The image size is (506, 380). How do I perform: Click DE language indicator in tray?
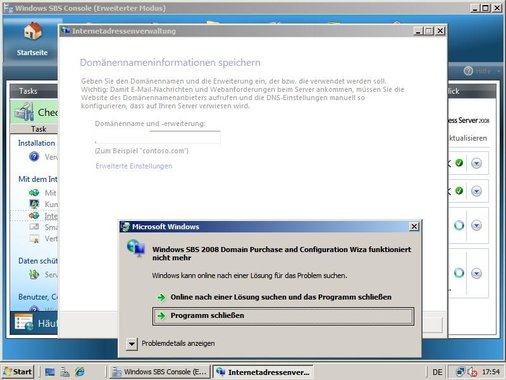(x=437, y=372)
